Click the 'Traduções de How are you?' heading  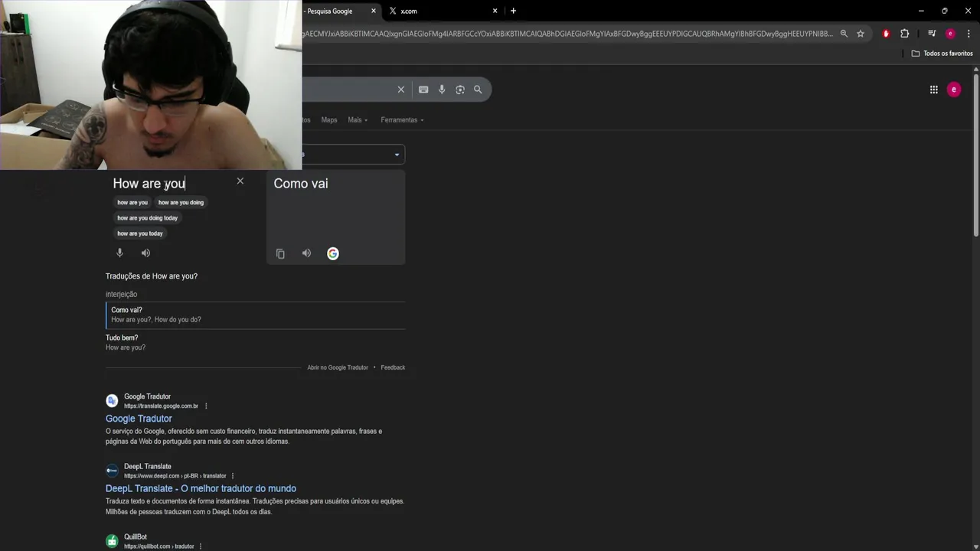pos(152,276)
